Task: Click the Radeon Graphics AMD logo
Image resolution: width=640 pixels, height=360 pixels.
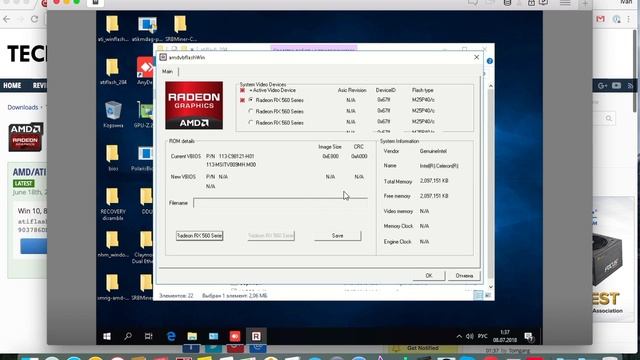Action: tap(194, 105)
